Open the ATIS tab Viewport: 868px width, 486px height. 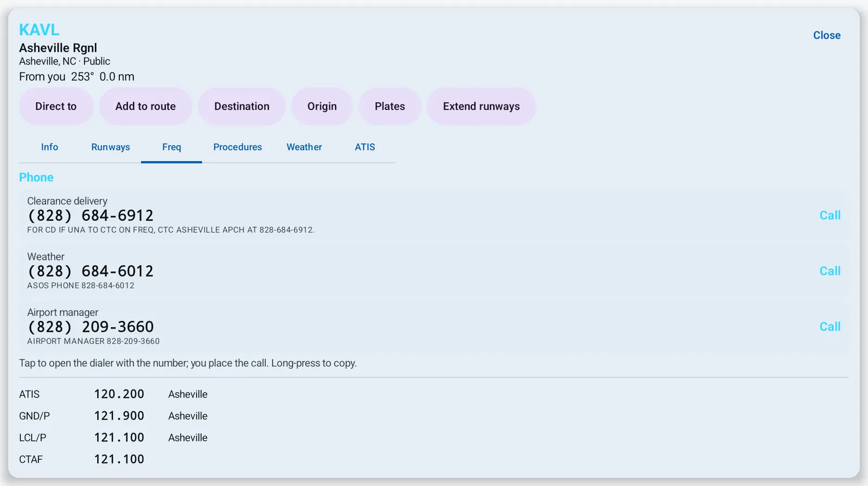365,147
